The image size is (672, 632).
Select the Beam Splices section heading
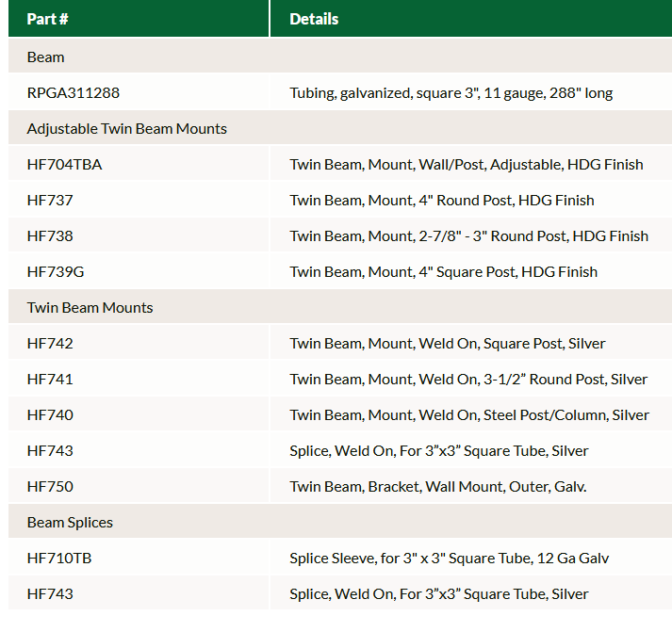(70, 522)
